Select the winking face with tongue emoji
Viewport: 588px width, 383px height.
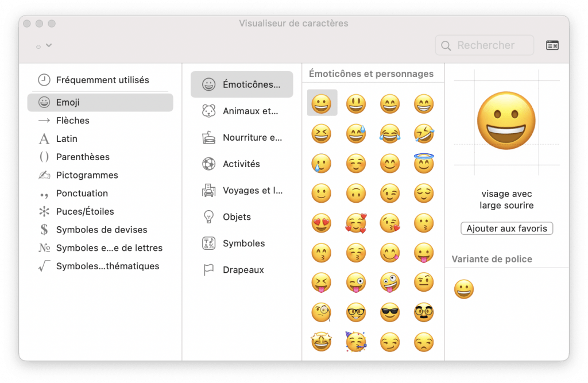click(x=355, y=283)
